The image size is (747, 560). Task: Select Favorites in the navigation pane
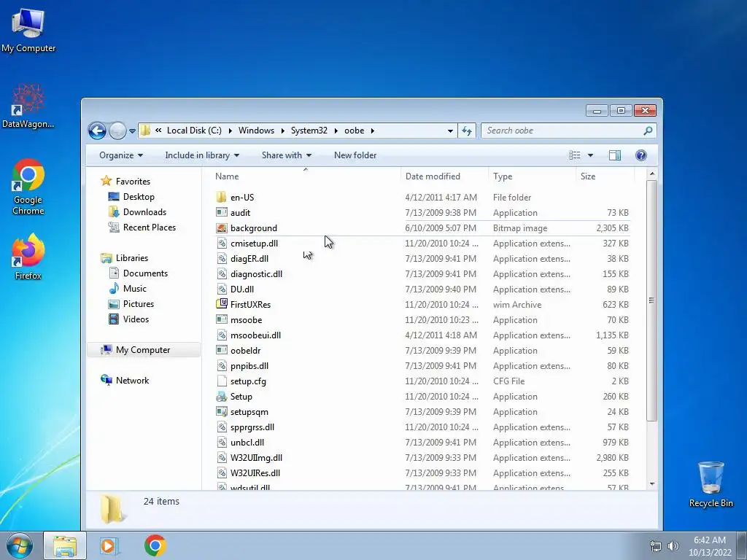click(133, 182)
